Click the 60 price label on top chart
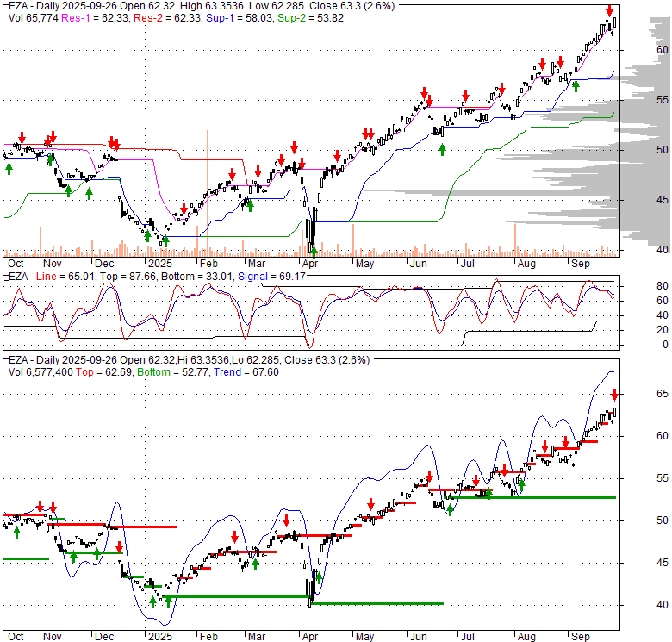This screenshot has width=672, height=642. [x=663, y=50]
